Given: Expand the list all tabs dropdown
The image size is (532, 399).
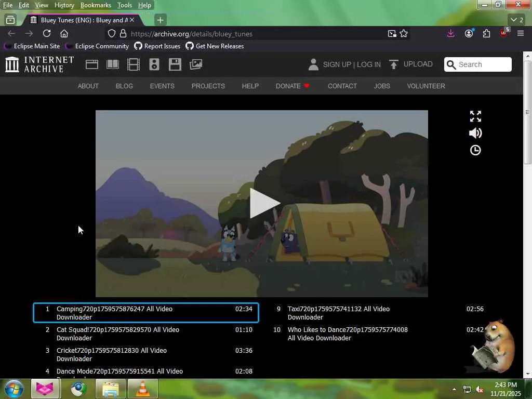Looking at the screenshot, I should pyautogui.click(x=517, y=20).
